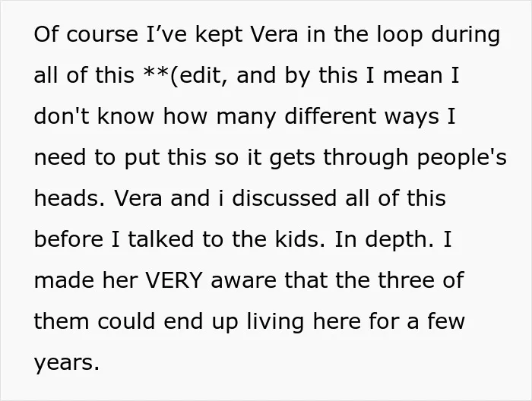Click the word "mean"
This screenshot has height=401, width=532.
point(413,75)
